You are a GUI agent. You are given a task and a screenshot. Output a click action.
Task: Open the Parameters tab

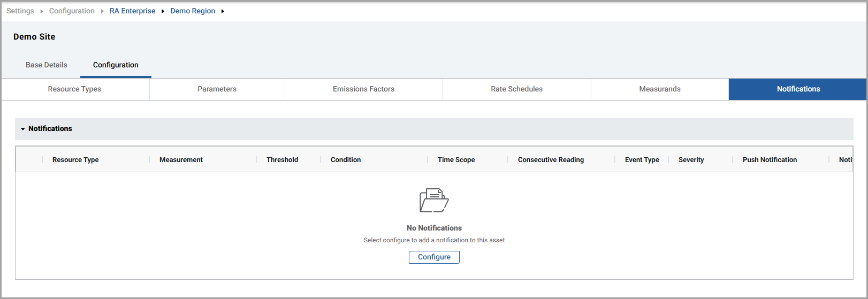217,89
